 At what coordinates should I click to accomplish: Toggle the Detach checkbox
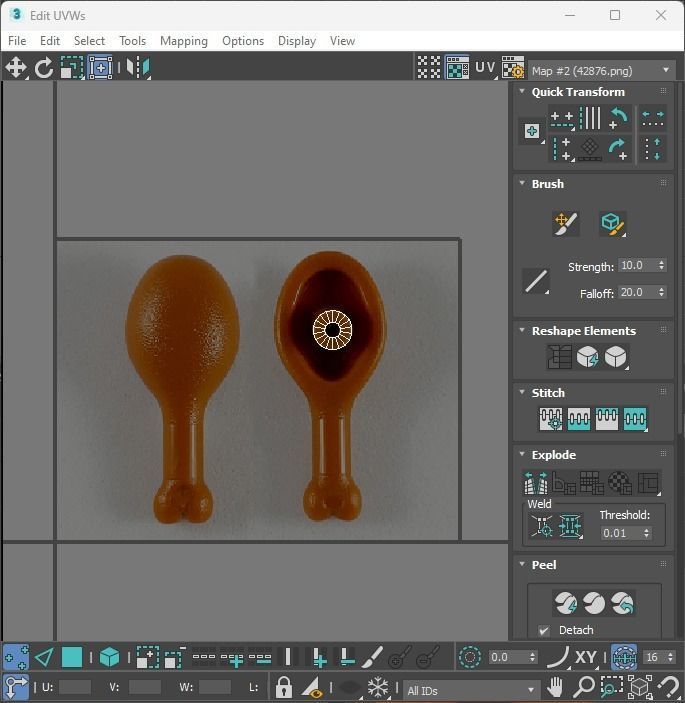point(544,630)
